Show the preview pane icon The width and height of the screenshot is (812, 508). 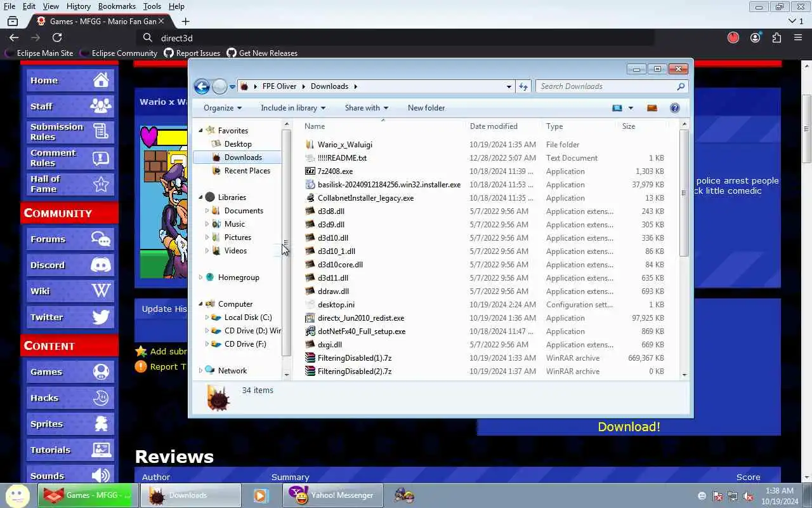point(652,108)
